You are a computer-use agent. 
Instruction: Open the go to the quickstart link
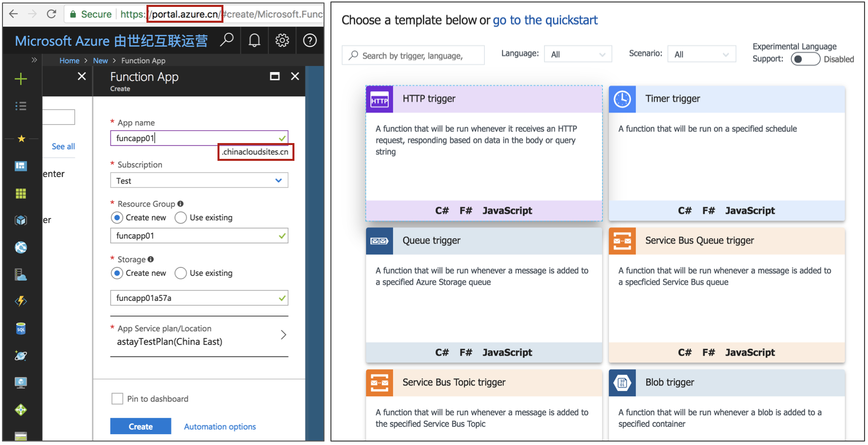coord(545,20)
